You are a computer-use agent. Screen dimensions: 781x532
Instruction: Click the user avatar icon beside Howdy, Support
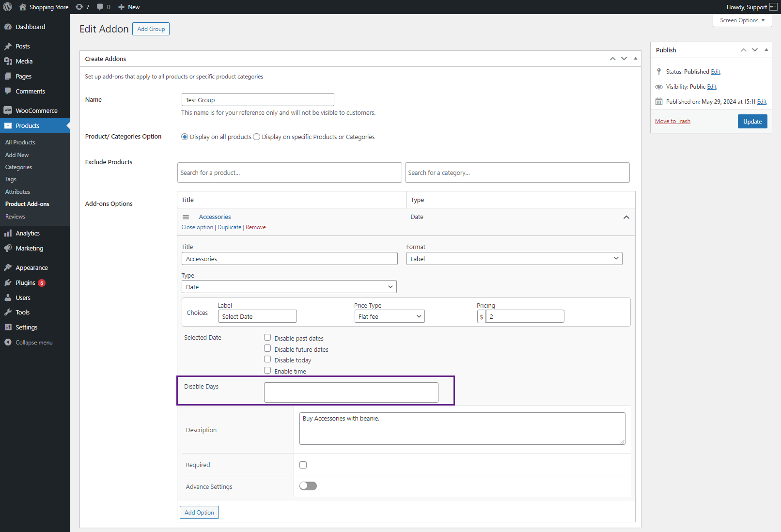[773, 7]
